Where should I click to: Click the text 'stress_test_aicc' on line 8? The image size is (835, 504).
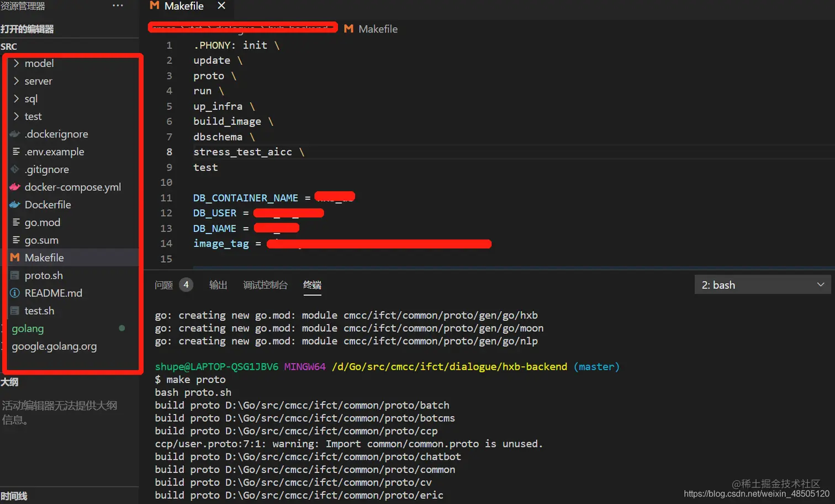coord(242,152)
